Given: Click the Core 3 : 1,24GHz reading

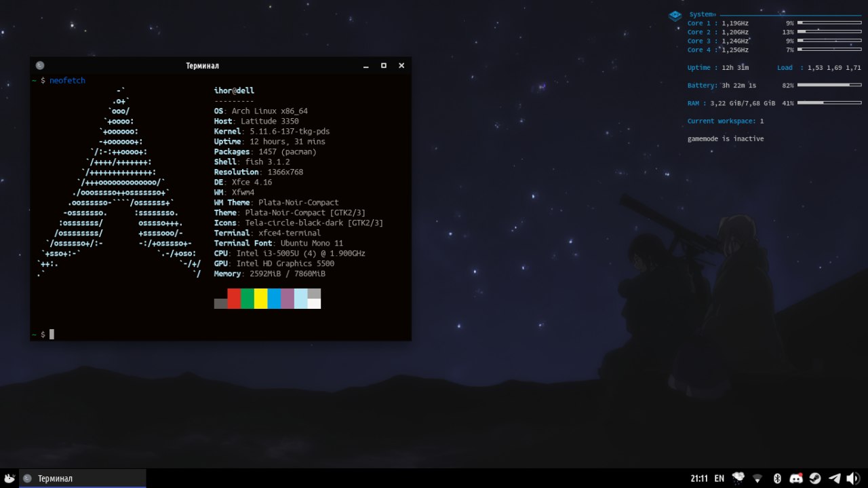Looking at the screenshot, I should tap(718, 41).
